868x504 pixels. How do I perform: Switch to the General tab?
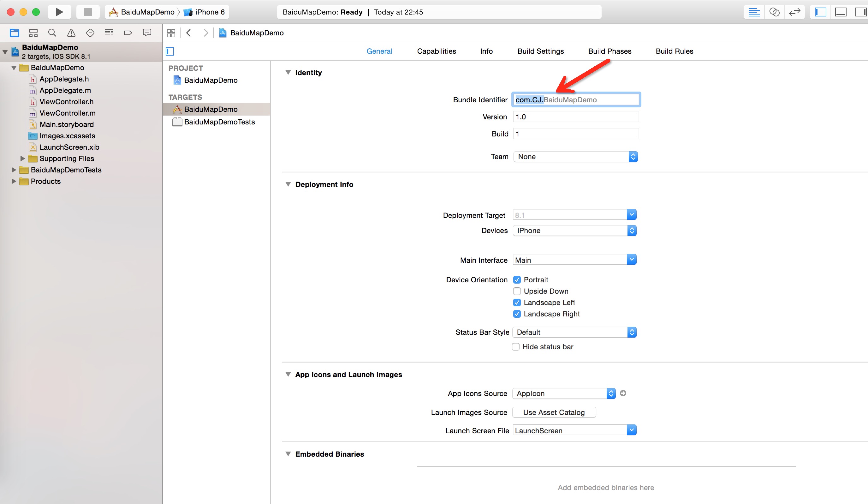(x=379, y=51)
